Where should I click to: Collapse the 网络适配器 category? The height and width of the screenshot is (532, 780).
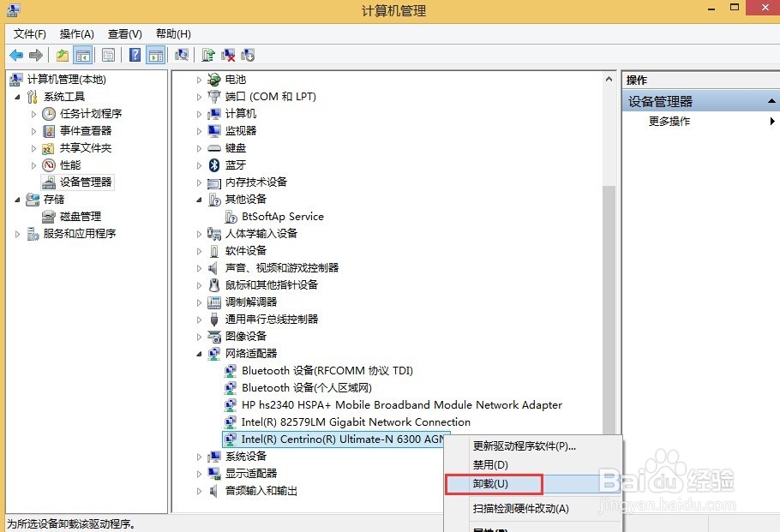(199, 354)
